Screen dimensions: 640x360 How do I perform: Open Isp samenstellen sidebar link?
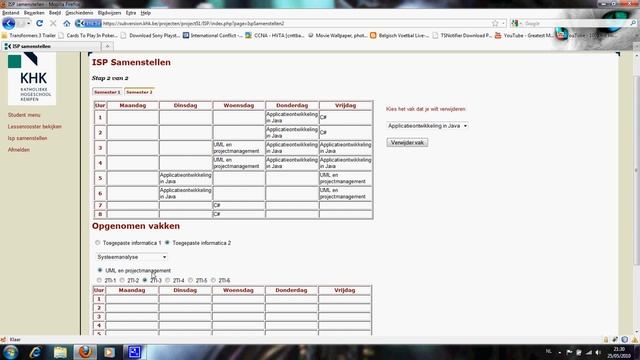pyautogui.click(x=27, y=138)
